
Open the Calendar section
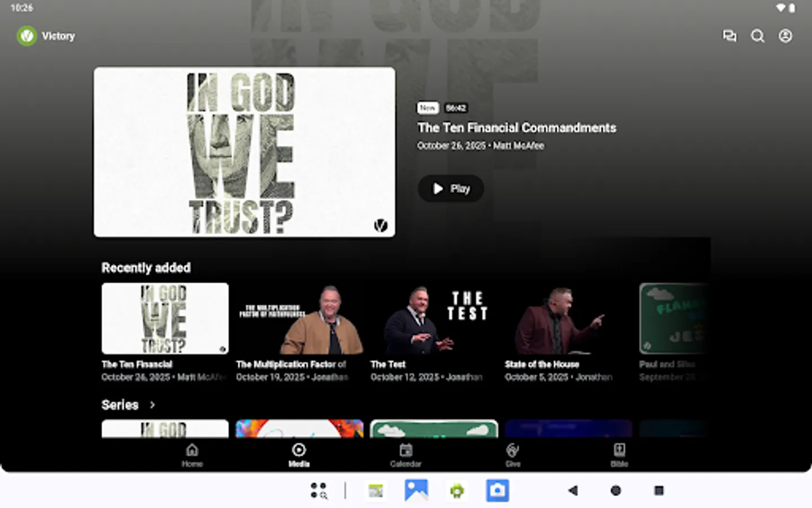405,455
